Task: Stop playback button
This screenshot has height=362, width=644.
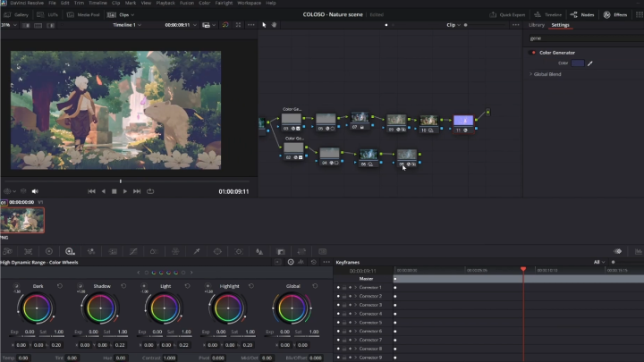Action: pyautogui.click(x=114, y=191)
